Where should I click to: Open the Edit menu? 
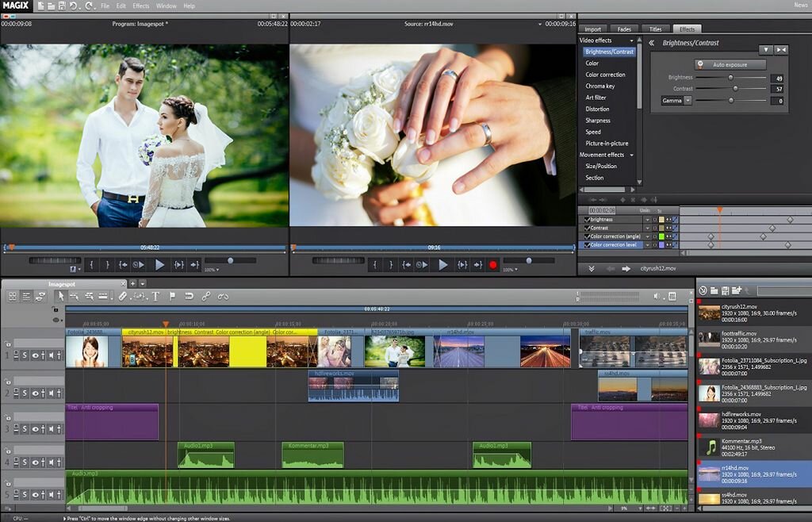[x=121, y=6]
